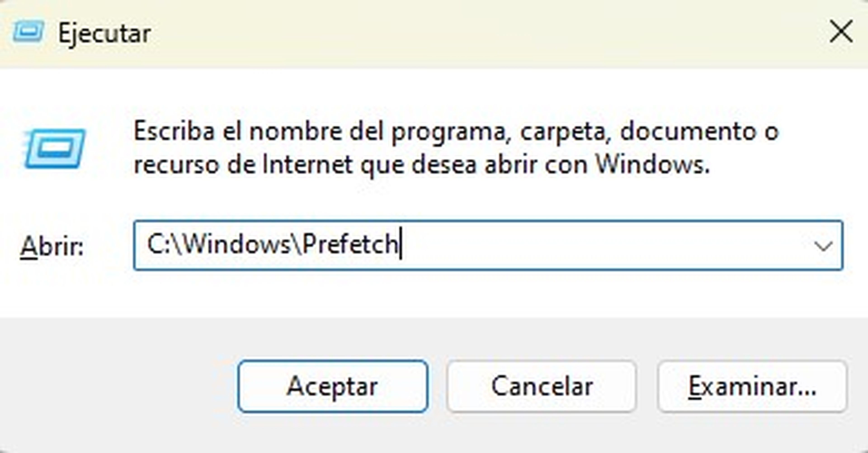Click the Abrir: label
The width and height of the screenshot is (868, 453).
pyautogui.click(x=52, y=247)
